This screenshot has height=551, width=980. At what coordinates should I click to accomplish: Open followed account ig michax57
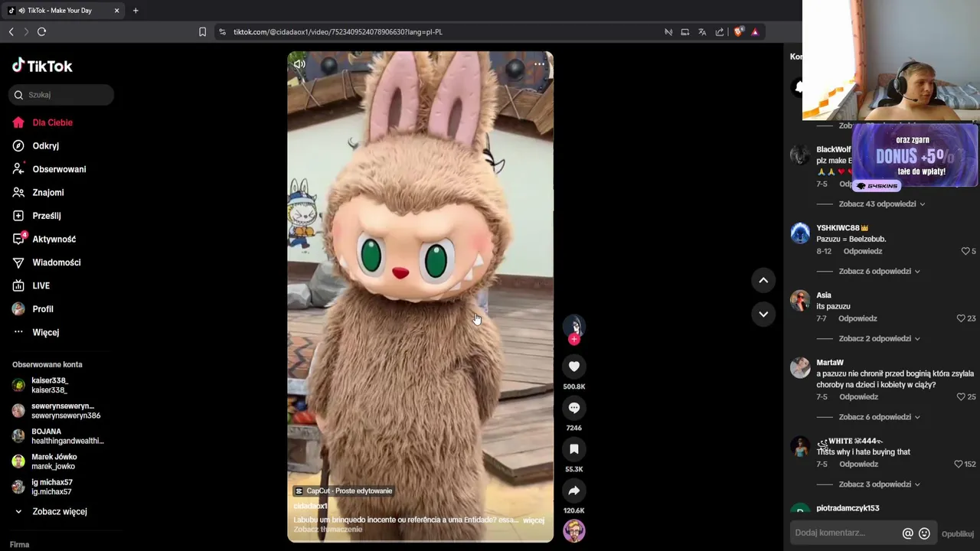click(52, 487)
